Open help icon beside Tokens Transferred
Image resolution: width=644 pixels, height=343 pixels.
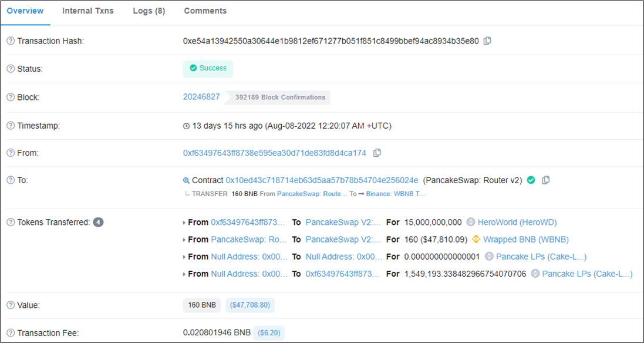[x=11, y=222]
